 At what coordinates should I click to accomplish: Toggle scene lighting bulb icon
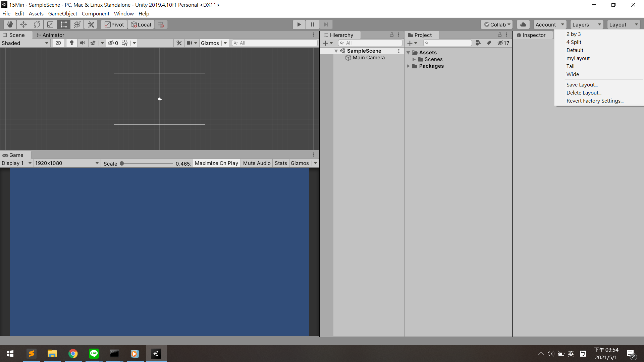tap(71, 43)
